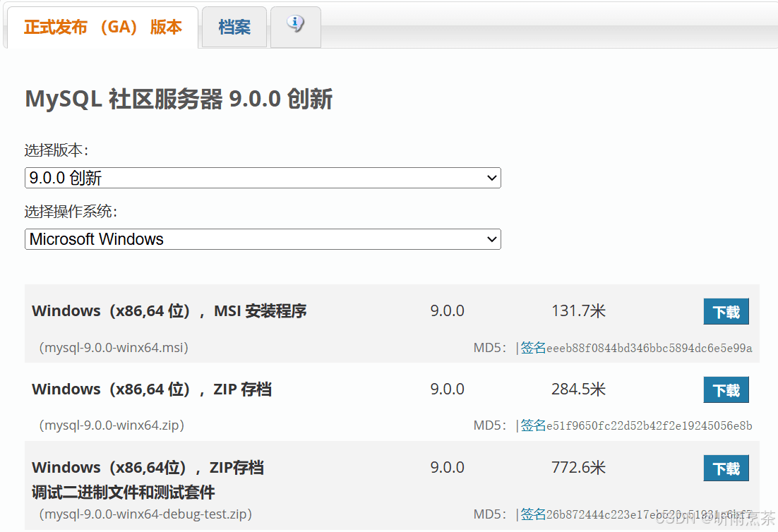Click the MD5 hash of the MSI file

click(649, 348)
